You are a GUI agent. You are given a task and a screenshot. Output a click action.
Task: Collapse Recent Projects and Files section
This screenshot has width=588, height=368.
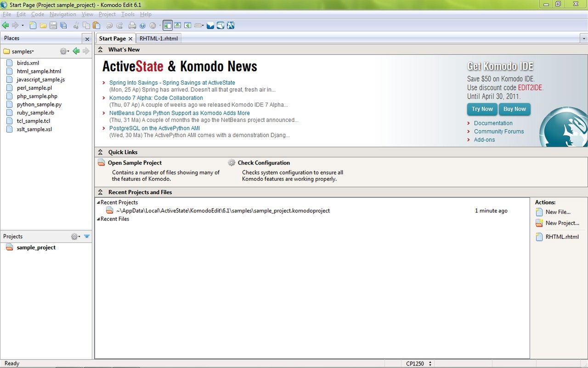pos(101,192)
